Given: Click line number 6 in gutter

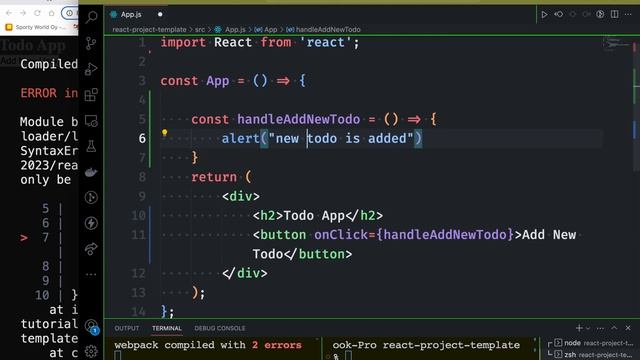Looking at the screenshot, I should pos(142,138).
